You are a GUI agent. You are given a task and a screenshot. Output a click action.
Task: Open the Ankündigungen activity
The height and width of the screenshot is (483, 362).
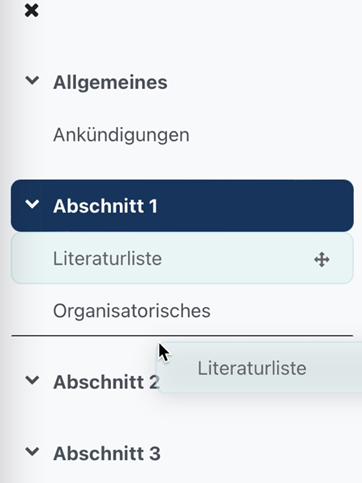[x=121, y=135]
